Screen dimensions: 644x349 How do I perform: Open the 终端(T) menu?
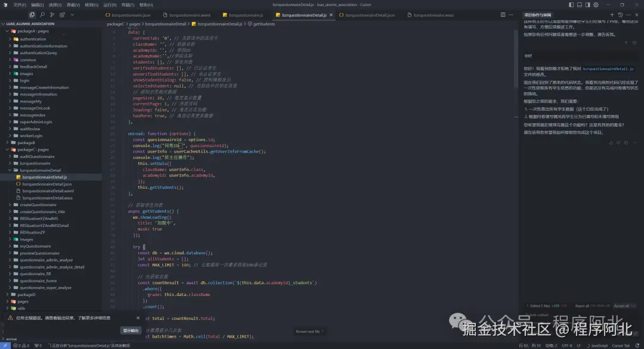tap(128, 5)
